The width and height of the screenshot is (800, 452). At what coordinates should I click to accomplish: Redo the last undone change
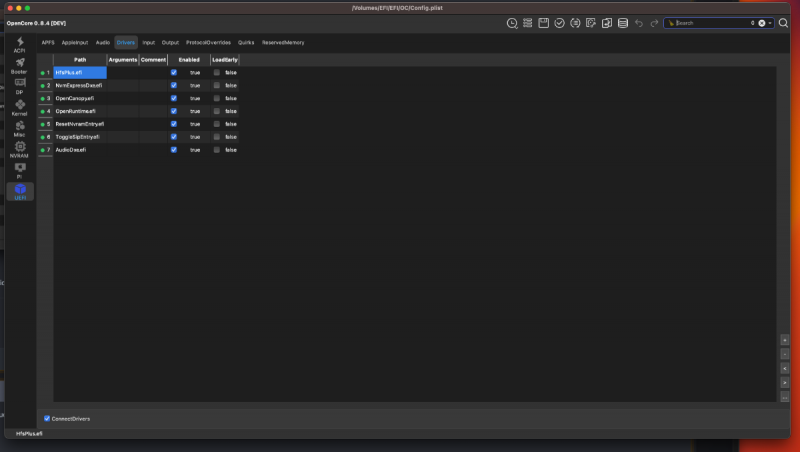[x=654, y=23]
